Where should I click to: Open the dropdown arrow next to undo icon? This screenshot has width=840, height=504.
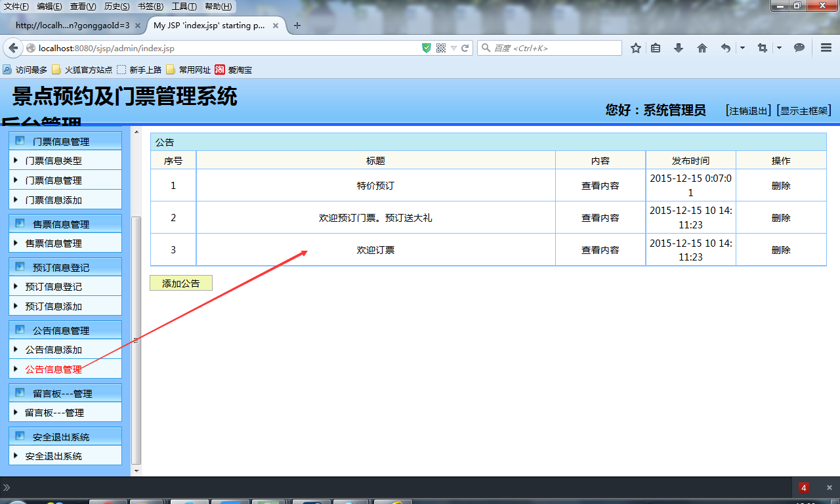[742, 48]
